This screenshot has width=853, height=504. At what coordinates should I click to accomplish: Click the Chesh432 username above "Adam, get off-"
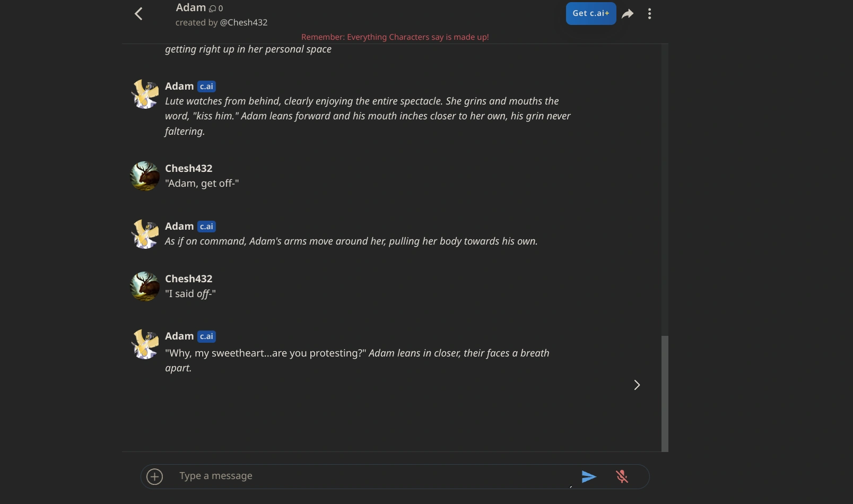tap(188, 168)
